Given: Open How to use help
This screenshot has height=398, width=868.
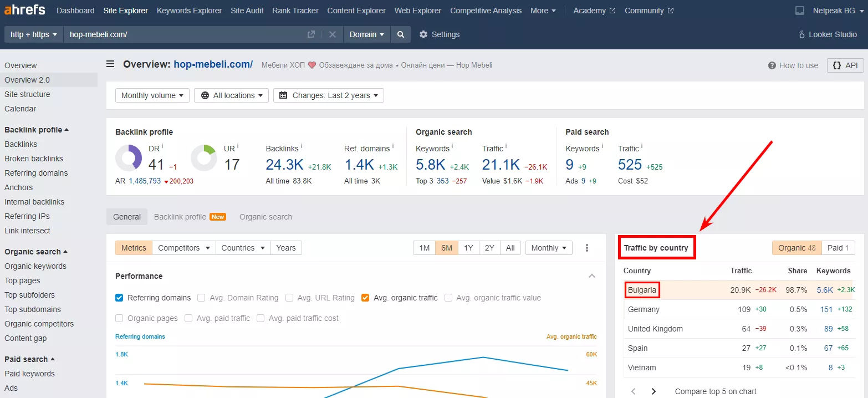Looking at the screenshot, I should [793, 65].
